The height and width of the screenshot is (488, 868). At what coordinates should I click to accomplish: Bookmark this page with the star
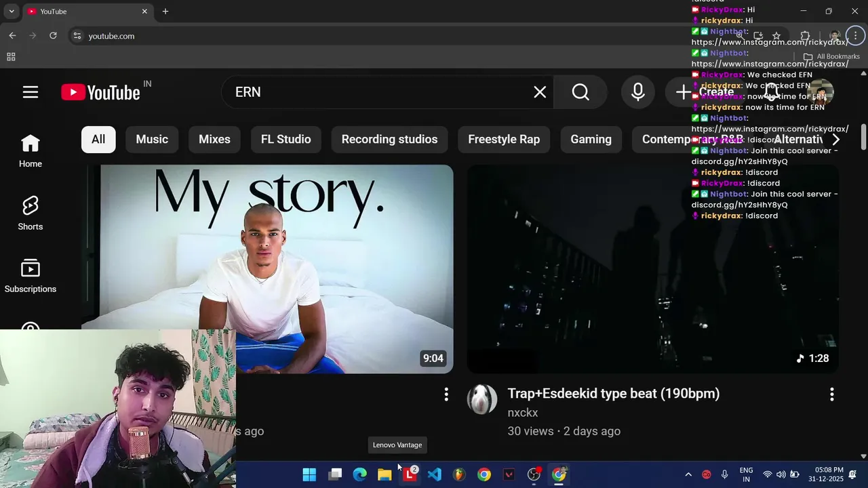[776, 36]
